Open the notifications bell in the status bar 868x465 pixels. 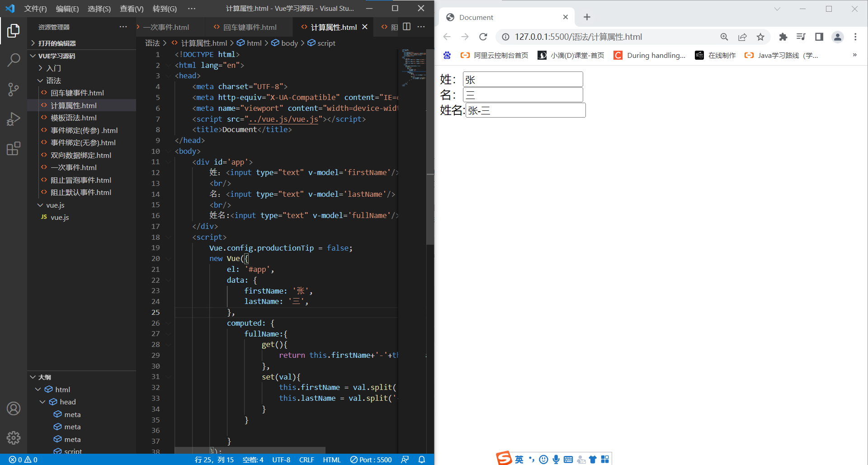(422, 460)
